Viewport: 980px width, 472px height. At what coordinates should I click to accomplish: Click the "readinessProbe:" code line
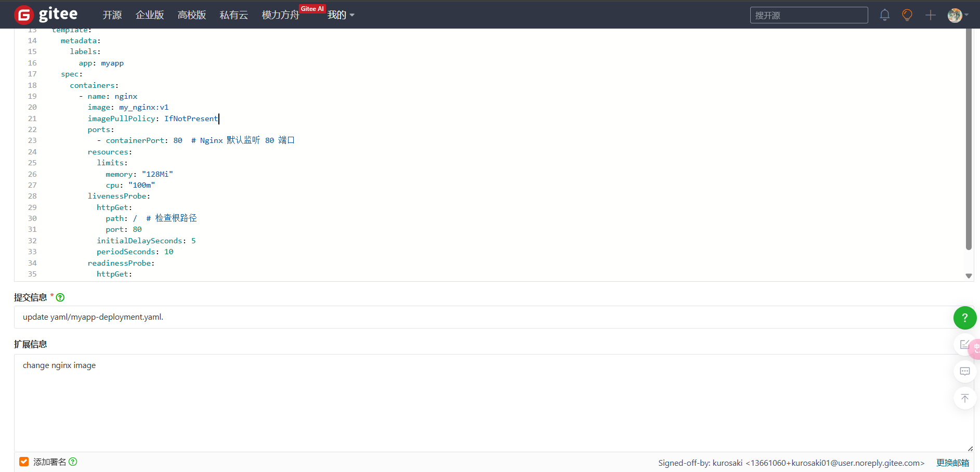click(121, 263)
